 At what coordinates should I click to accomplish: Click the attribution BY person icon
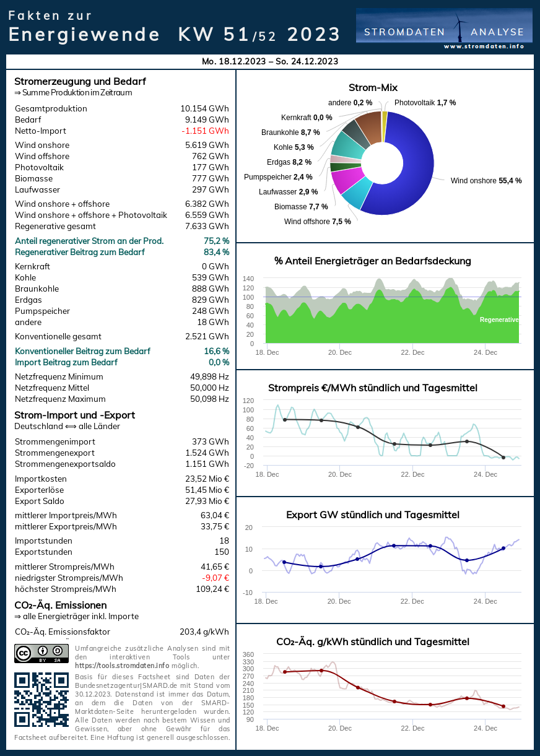tap(43, 651)
